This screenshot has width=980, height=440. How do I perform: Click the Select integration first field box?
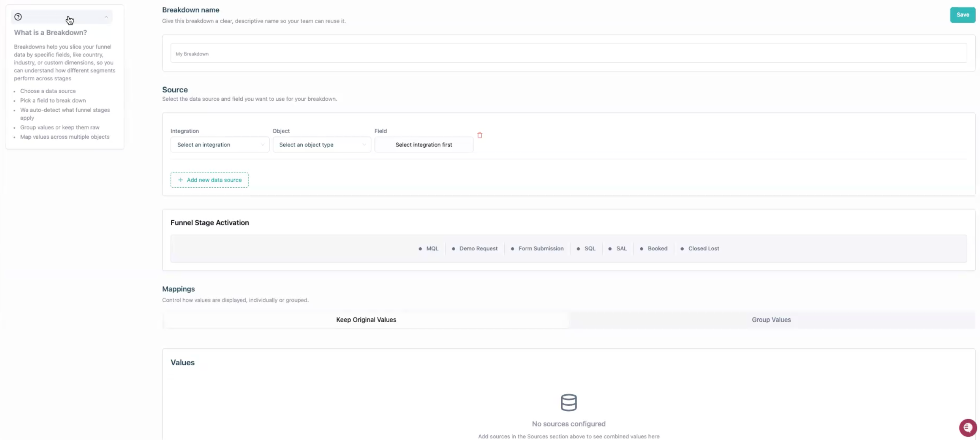[424, 145]
